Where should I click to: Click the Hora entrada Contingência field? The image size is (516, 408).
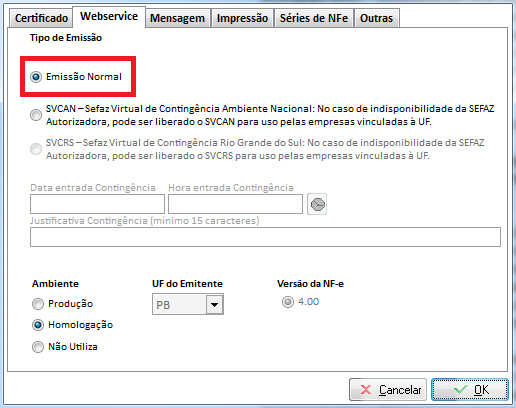coord(235,204)
